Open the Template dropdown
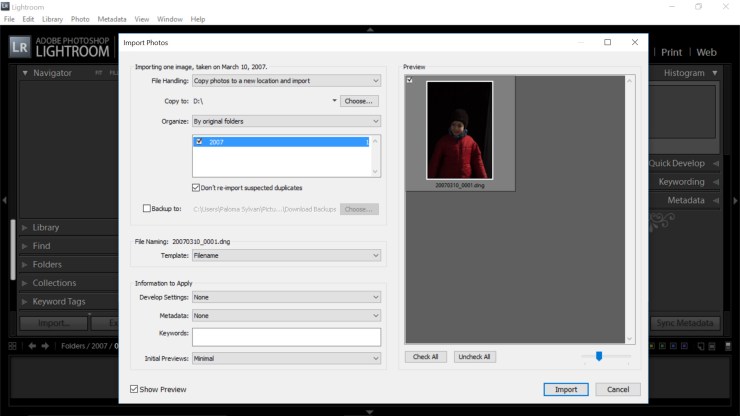Screen dimensions: 740x416 pos(286,255)
